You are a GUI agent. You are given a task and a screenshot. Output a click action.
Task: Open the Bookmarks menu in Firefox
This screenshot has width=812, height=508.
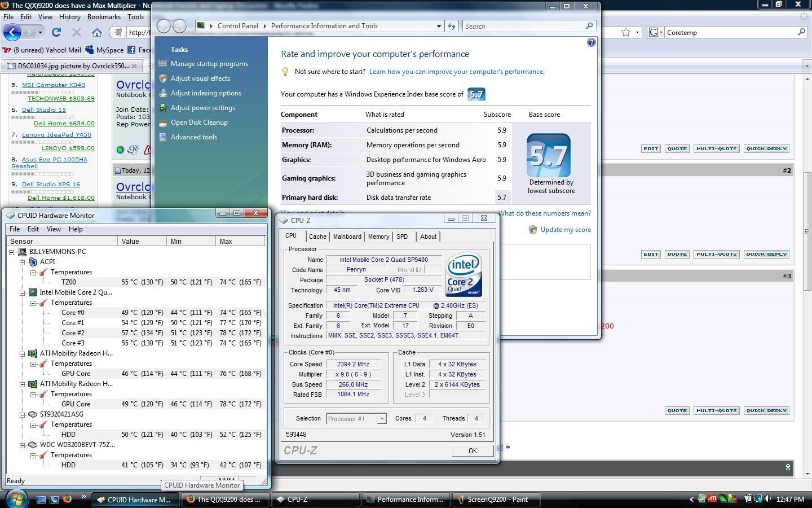(x=104, y=17)
